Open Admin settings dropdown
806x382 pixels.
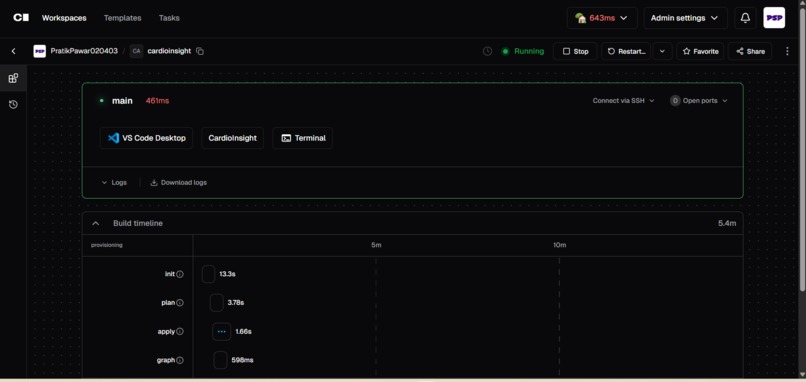tap(685, 18)
